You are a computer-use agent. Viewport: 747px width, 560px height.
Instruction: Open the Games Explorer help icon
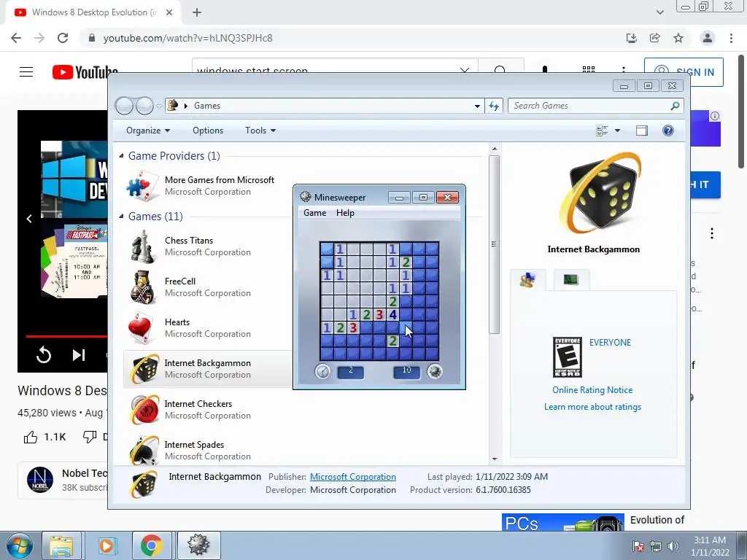[668, 131]
